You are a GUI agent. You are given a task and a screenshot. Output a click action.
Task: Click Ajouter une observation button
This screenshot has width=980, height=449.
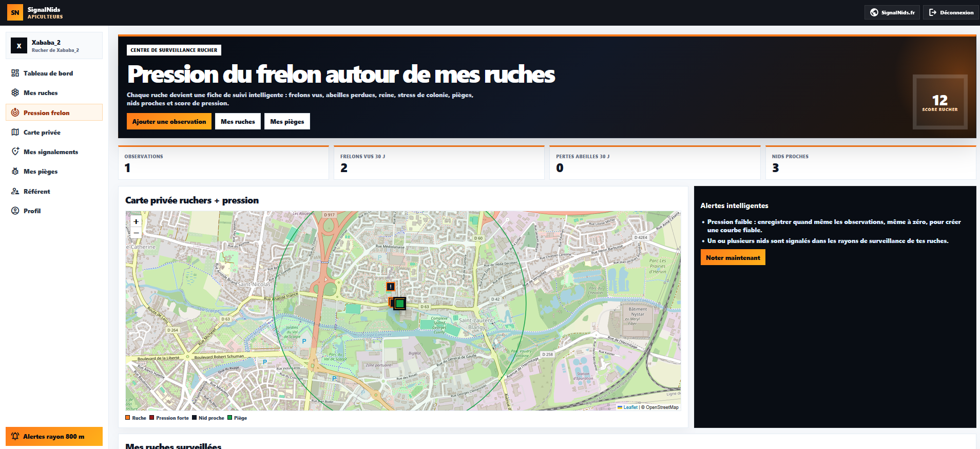pos(169,121)
